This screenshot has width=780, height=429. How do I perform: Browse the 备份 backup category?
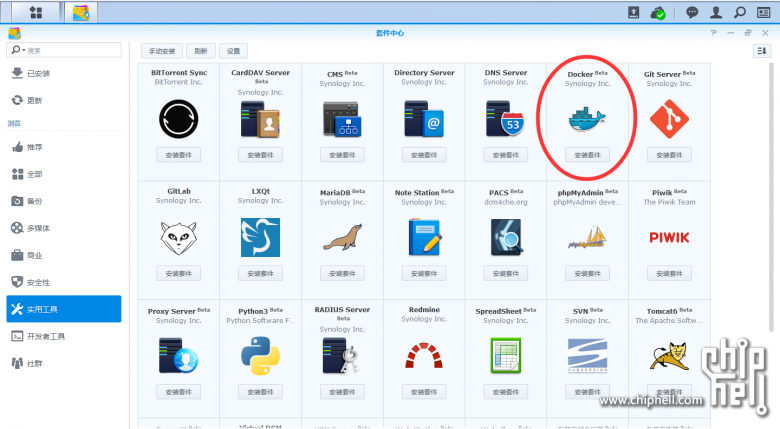pyautogui.click(x=64, y=201)
